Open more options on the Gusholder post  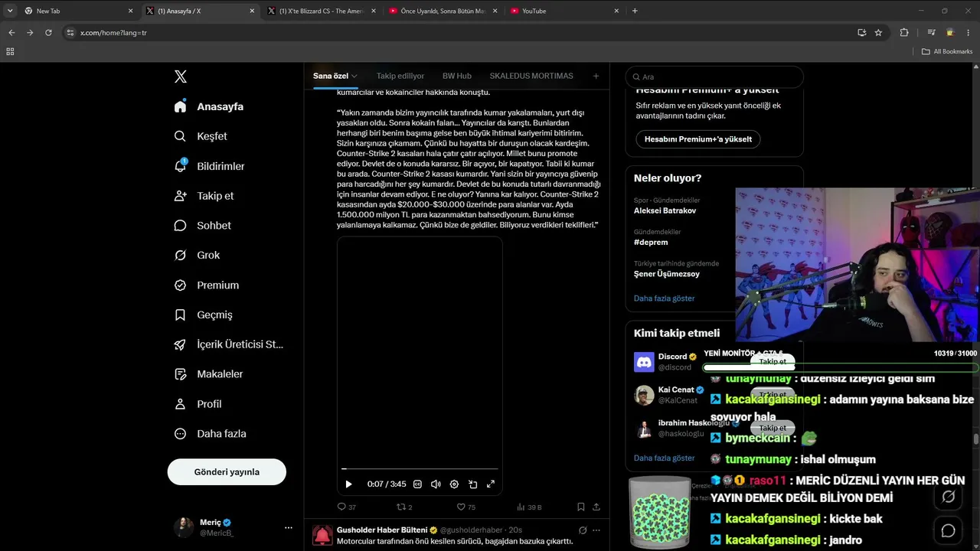point(596,530)
